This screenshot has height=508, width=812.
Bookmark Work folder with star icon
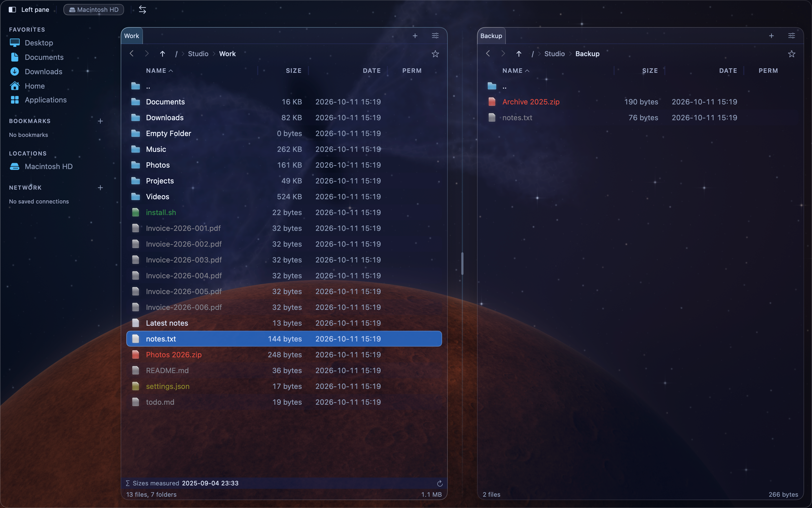(435, 54)
